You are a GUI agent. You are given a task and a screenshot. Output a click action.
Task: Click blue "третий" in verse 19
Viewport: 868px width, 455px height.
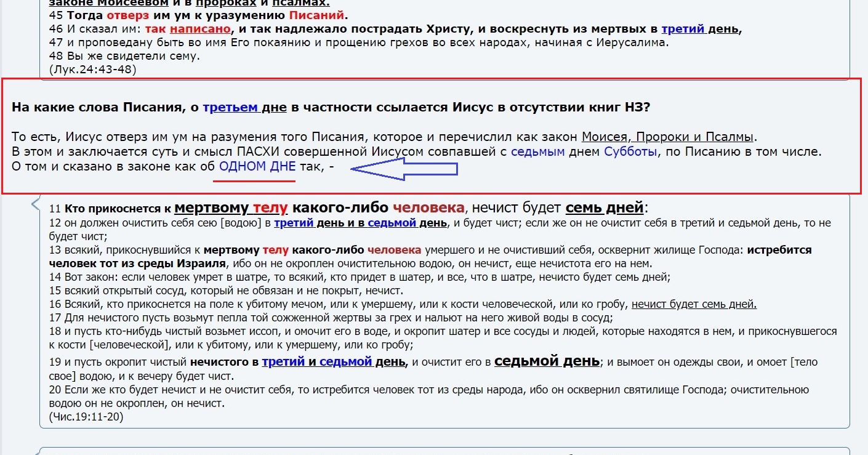pyautogui.click(x=284, y=362)
